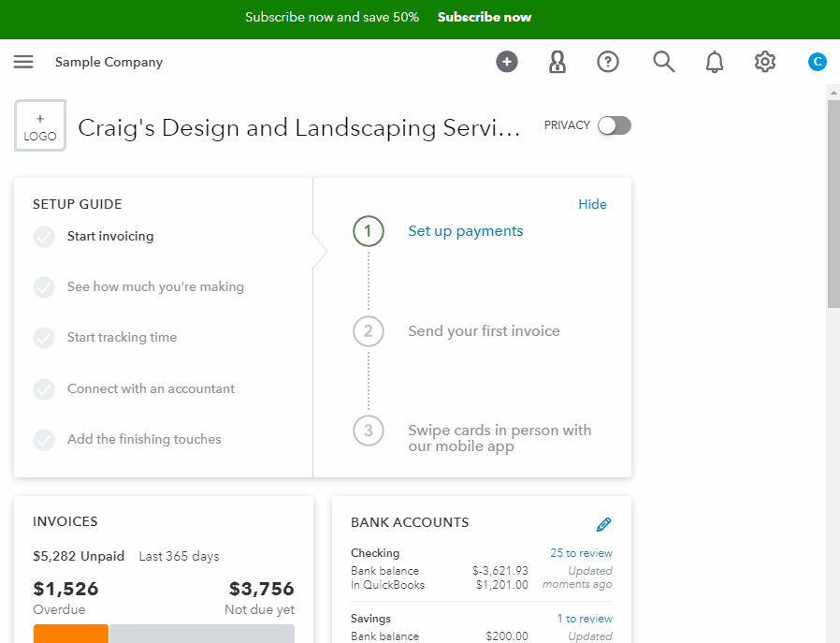Select Connect with an accountant step
This screenshot has height=643, width=840.
click(151, 388)
